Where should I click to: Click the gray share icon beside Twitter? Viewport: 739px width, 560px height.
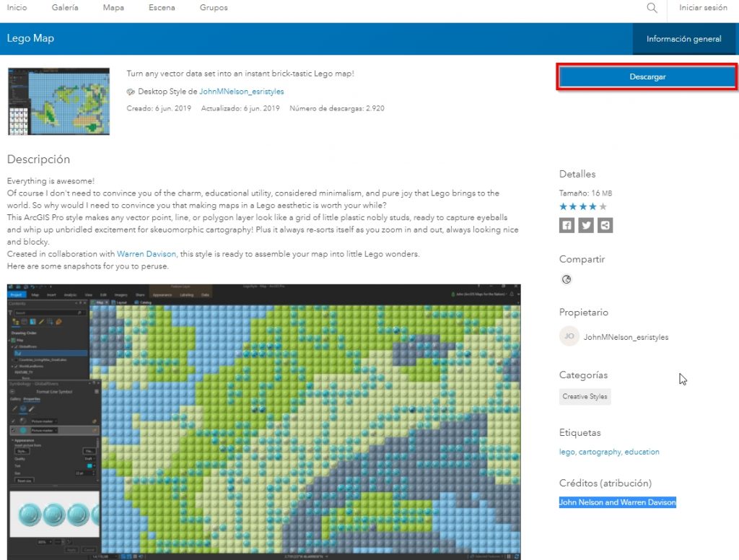pyautogui.click(x=605, y=225)
